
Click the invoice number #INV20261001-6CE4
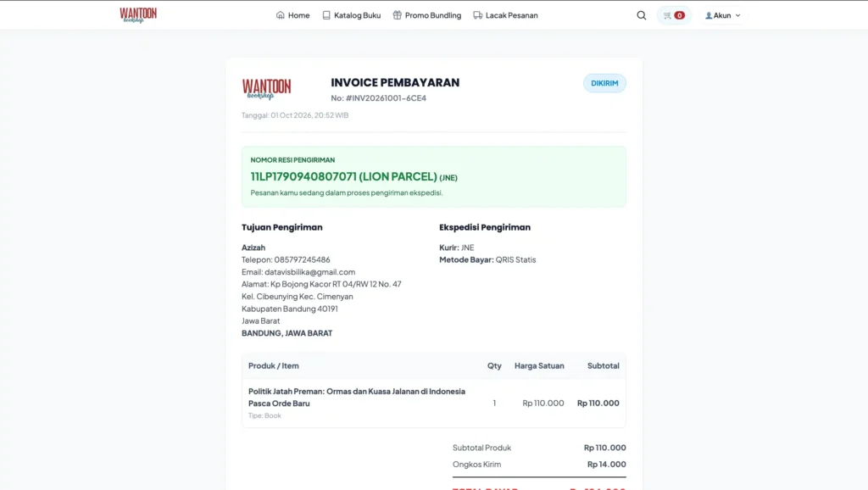click(386, 98)
